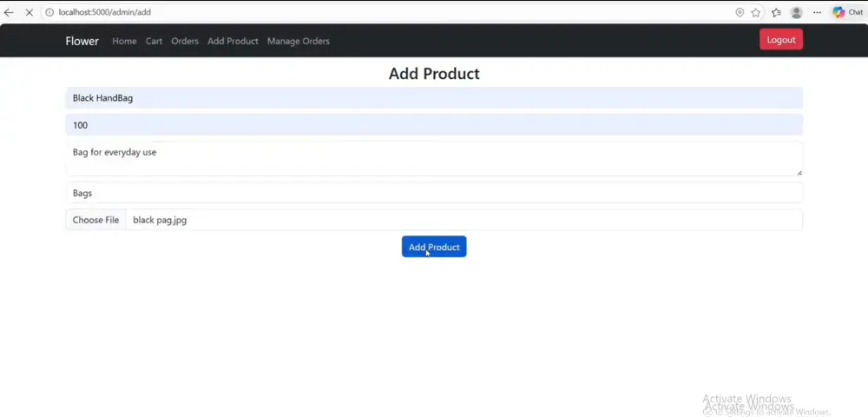Click the Choose File button
This screenshot has height=417, width=868.
tap(95, 220)
